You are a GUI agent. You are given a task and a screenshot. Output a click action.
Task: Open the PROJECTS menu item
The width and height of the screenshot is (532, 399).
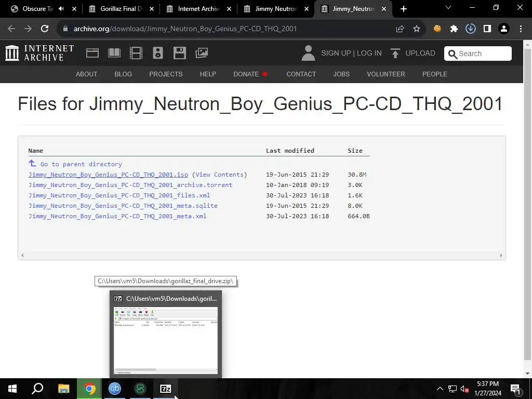166,74
